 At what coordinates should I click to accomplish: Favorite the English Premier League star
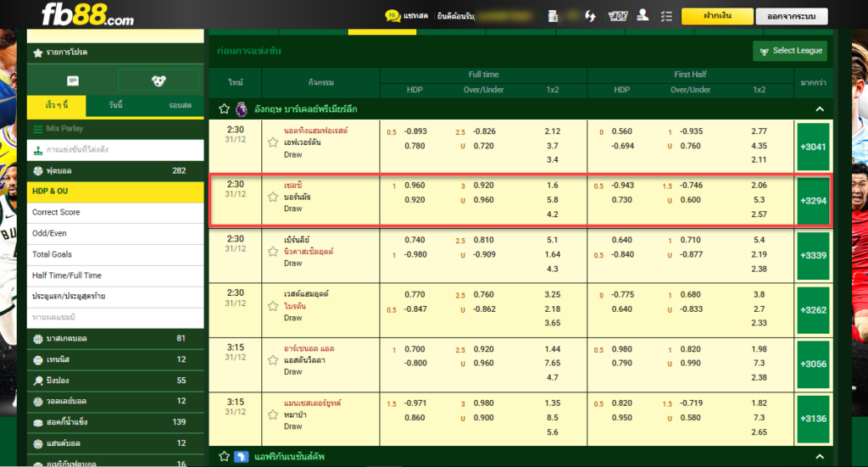pyautogui.click(x=224, y=109)
